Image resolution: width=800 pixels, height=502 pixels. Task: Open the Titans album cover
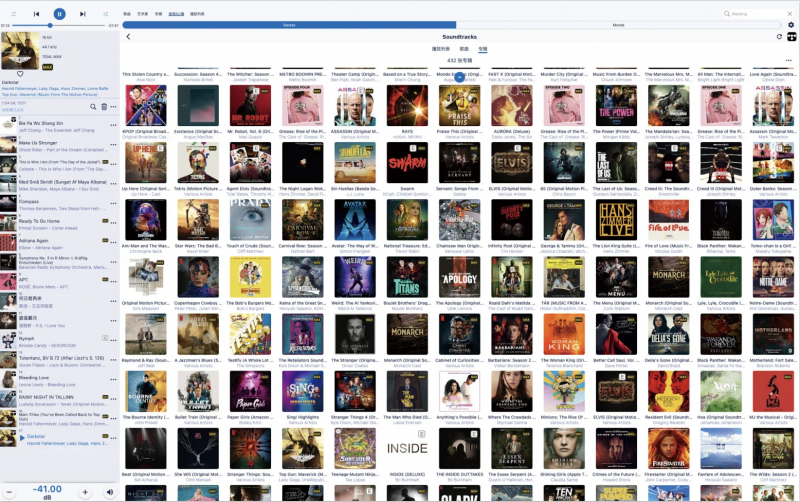point(407,277)
